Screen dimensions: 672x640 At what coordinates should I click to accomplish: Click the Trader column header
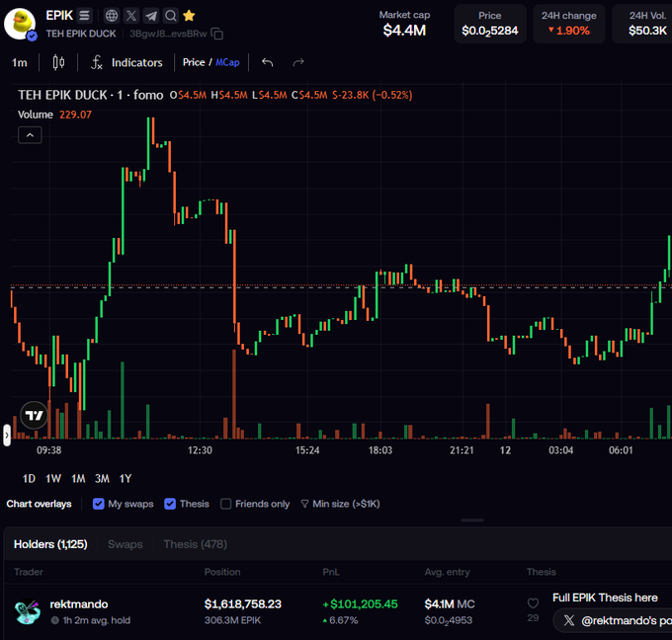pyautogui.click(x=29, y=572)
